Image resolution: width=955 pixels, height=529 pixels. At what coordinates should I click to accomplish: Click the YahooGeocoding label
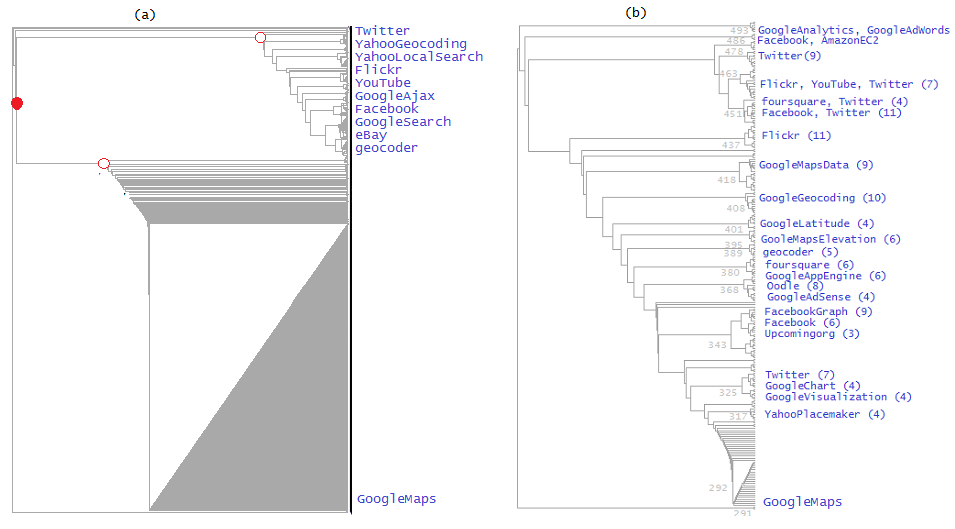pos(411,44)
